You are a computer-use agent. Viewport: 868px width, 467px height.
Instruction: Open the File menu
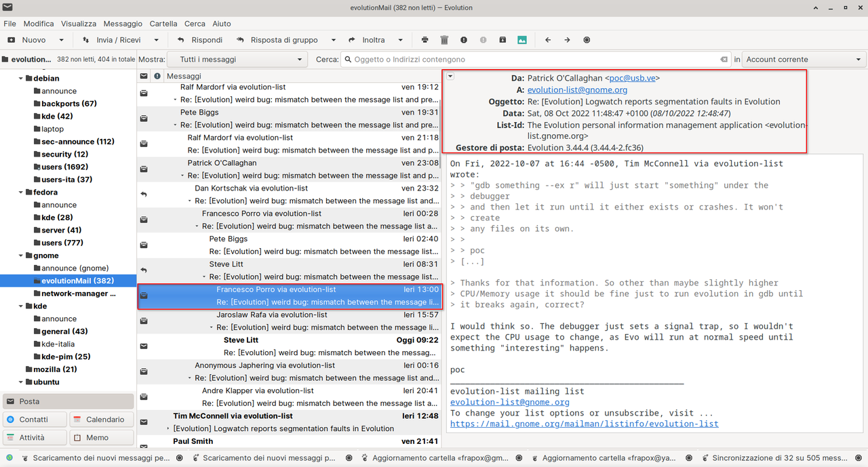(9, 24)
